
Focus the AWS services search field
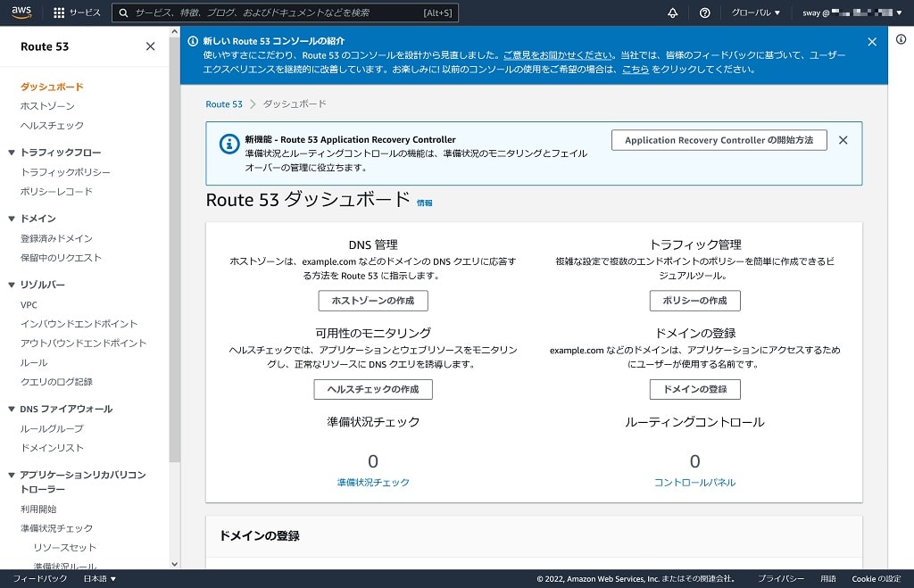click(285, 12)
